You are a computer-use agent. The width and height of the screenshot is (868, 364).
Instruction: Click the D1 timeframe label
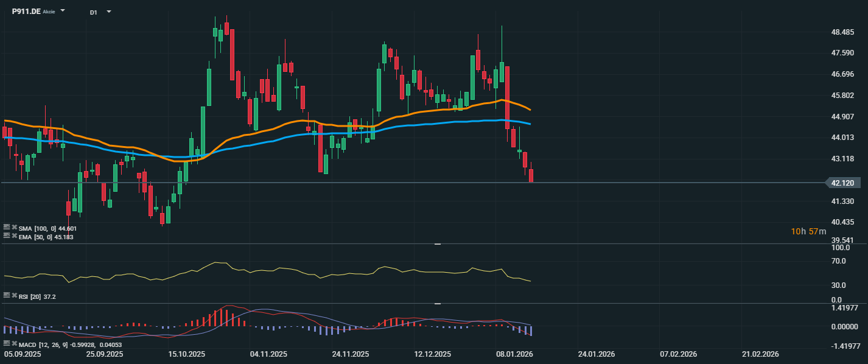93,12
